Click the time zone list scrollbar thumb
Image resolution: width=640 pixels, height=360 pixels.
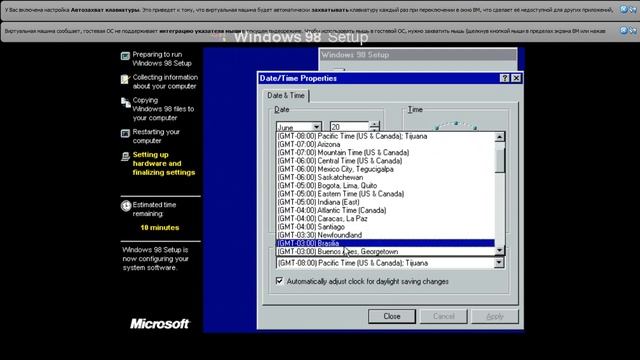500,159
